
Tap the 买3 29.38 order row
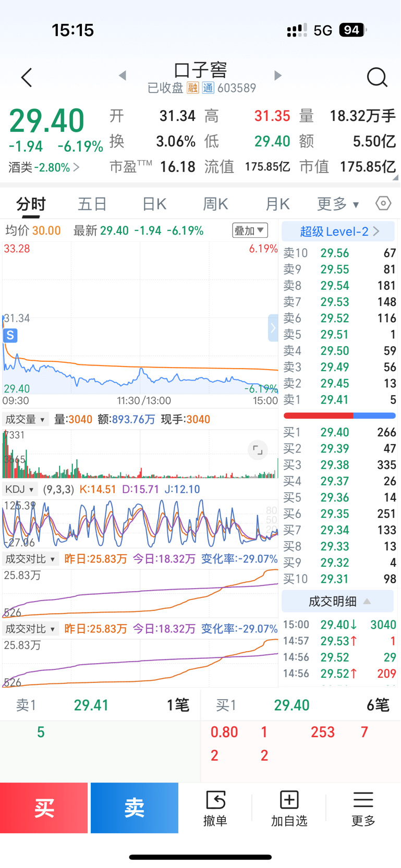pos(339,465)
